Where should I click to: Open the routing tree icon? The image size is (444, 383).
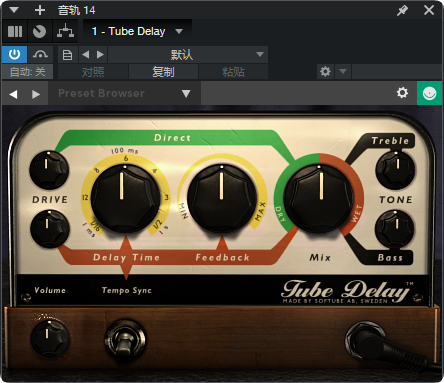65,32
